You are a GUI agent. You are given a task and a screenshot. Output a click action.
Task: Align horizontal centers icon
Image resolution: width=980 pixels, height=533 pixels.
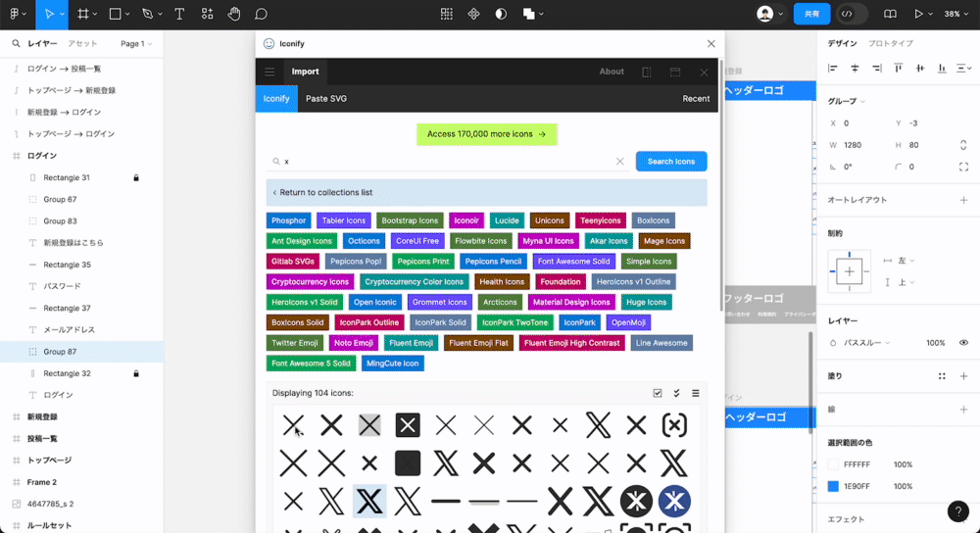855,69
